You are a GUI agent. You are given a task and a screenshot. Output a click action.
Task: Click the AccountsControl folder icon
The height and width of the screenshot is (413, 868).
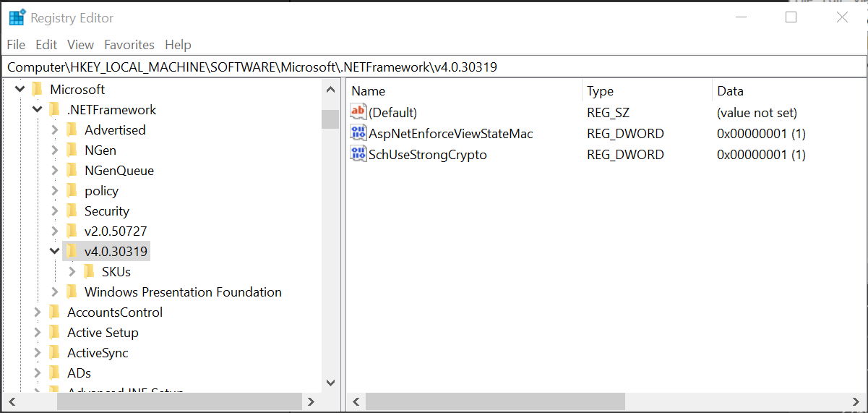click(x=55, y=312)
